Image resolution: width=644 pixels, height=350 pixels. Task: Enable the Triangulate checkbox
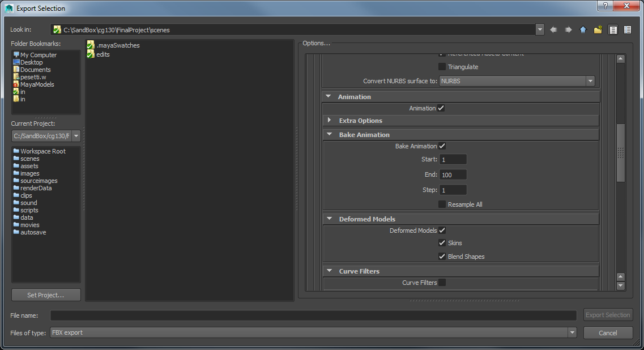coord(442,67)
